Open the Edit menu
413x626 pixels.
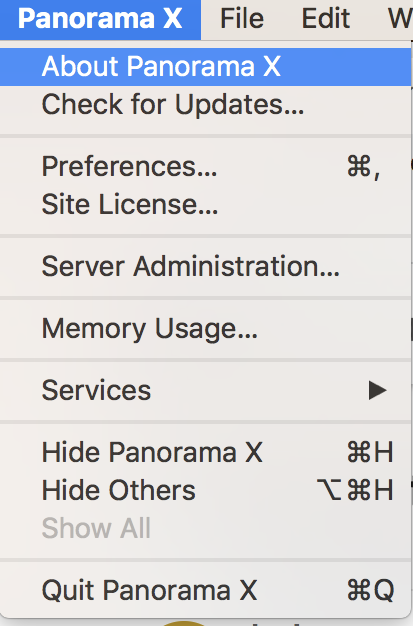point(326,19)
